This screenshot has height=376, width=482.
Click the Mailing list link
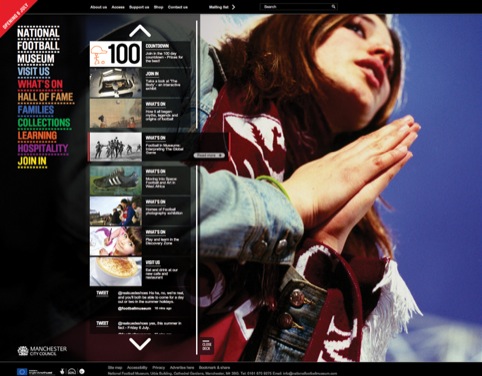[219, 7]
